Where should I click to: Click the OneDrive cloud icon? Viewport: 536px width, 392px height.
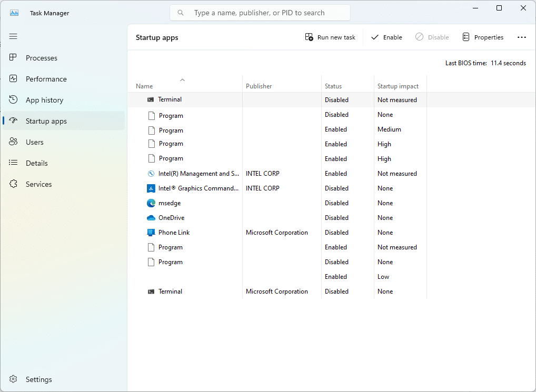click(151, 218)
